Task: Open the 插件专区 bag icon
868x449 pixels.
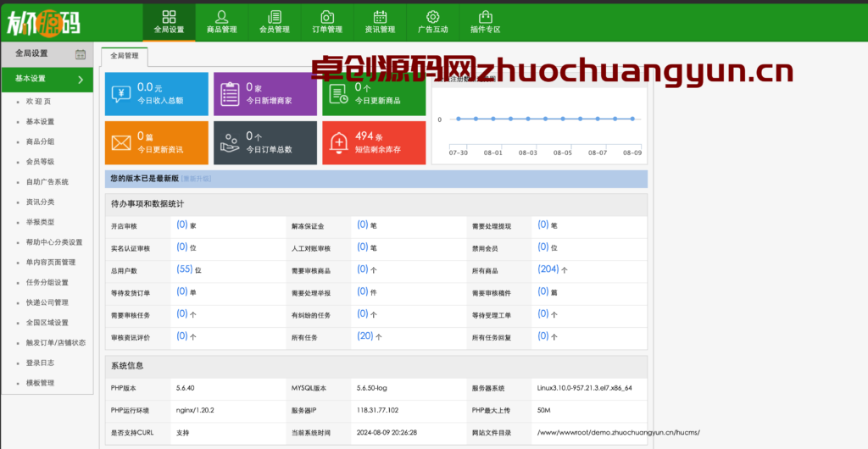Action: (486, 17)
